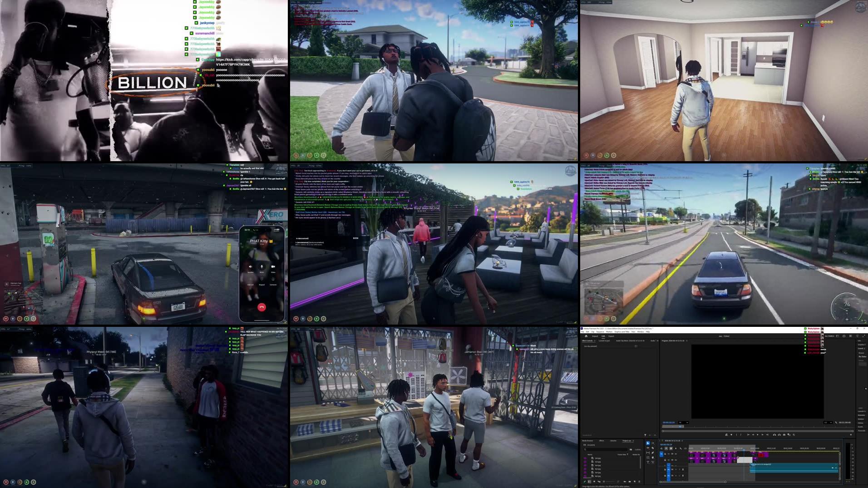Click the blue audio clip in timeline
Image resolution: width=868 pixels, height=488 pixels.
click(x=794, y=468)
